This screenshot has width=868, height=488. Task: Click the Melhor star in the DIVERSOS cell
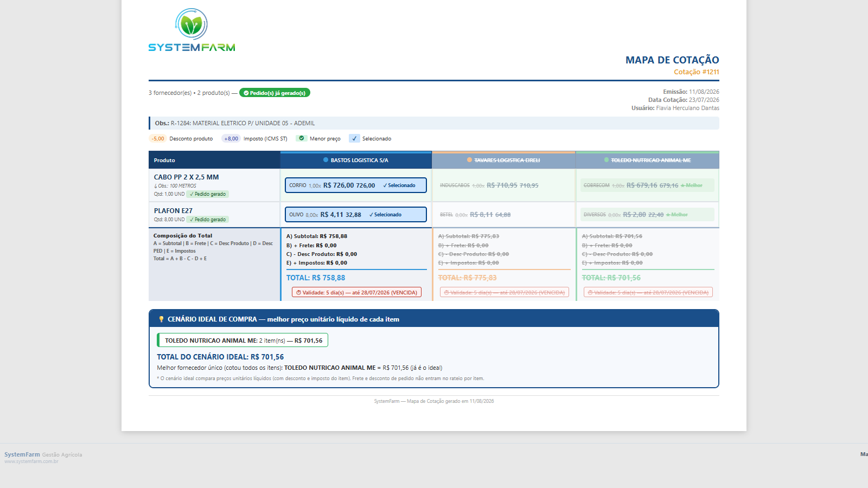[x=668, y=215]
